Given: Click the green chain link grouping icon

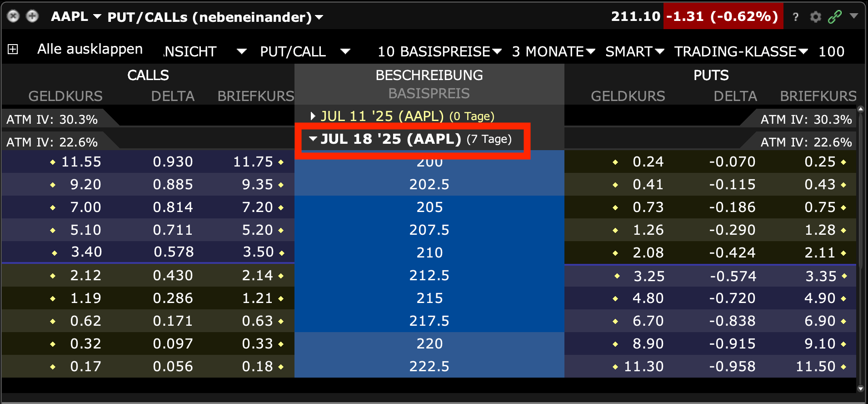Looking at the screenshot, I should click(x=836, y=16).
